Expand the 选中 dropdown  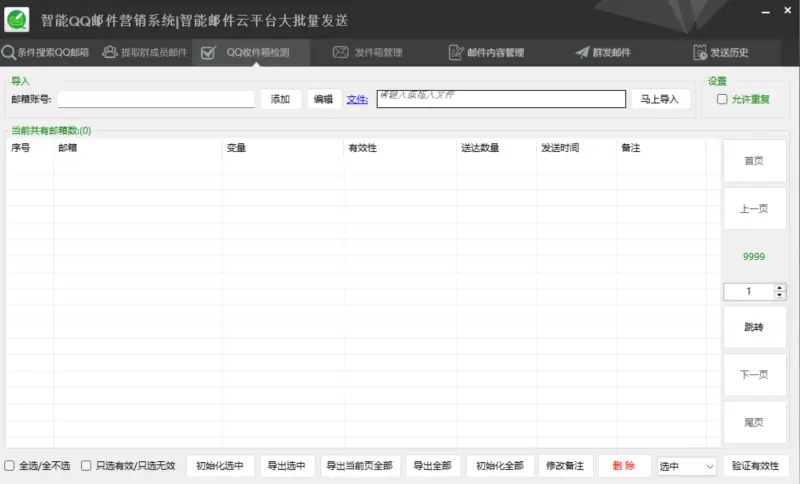[x=687, y=466]
